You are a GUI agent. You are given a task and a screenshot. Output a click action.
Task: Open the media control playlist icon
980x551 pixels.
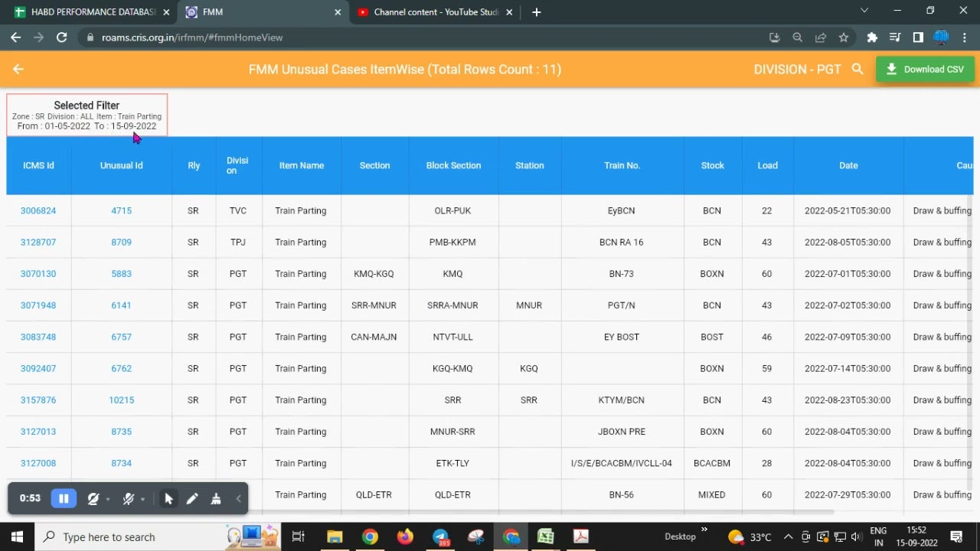895,37
